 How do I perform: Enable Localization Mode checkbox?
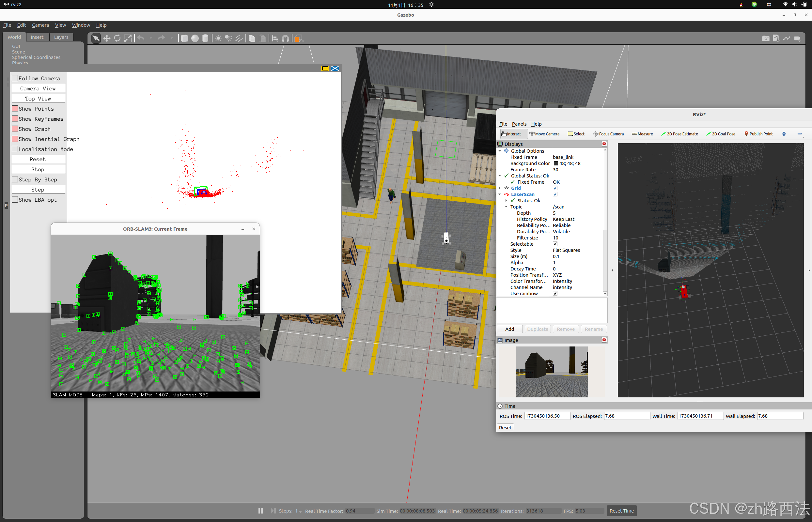(15, 149)
